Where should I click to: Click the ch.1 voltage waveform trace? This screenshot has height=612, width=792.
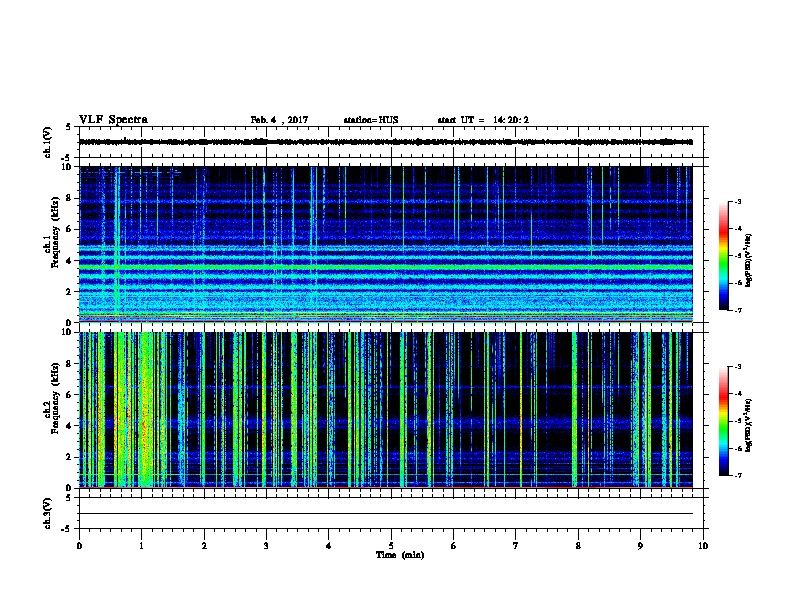(x=386, y=142)
